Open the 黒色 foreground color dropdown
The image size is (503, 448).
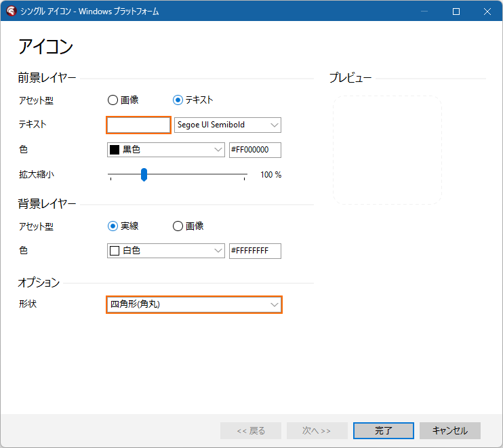tap(166, 150)
